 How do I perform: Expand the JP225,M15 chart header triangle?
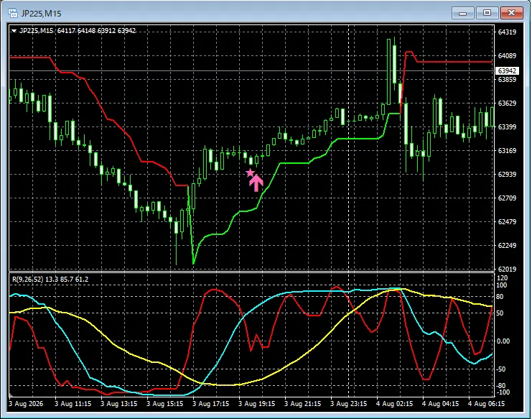14,31
